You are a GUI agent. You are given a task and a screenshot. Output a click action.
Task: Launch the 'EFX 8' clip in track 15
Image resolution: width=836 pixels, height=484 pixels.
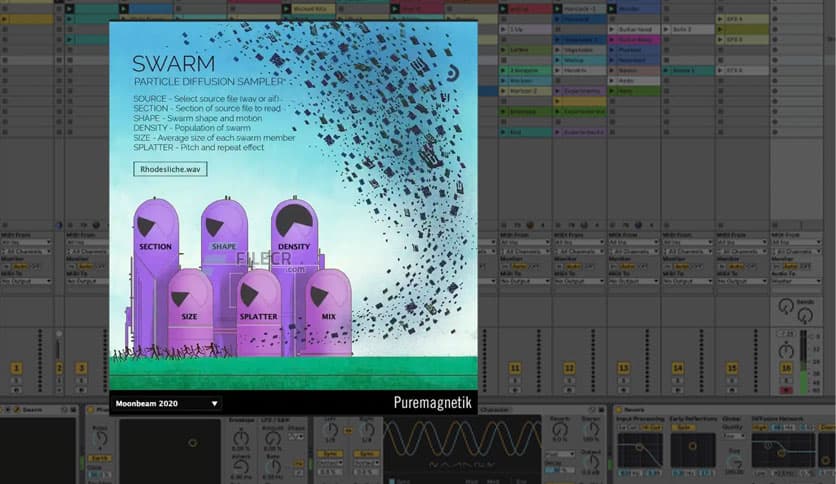tap(743, 39)
